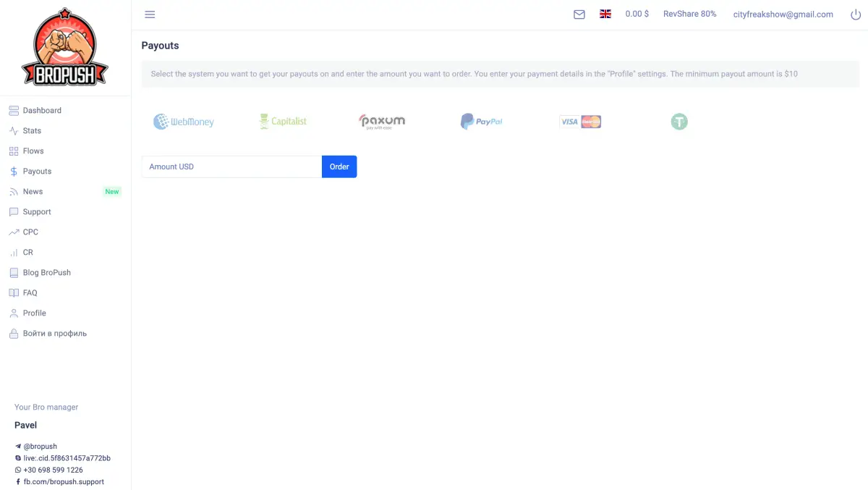The image size is (868, 490).
Task: Click the Amount USD input field
Action: 231,166
